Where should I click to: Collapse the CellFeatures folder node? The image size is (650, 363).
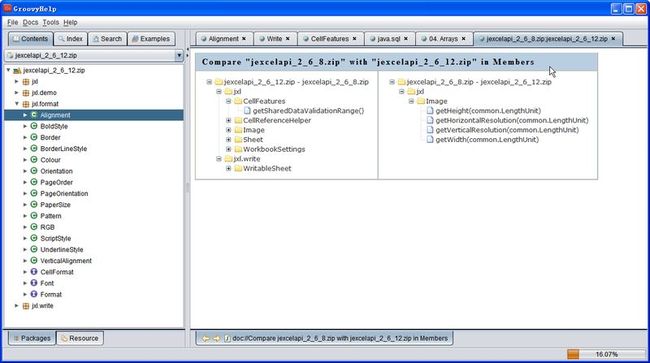tap(228, 101)
